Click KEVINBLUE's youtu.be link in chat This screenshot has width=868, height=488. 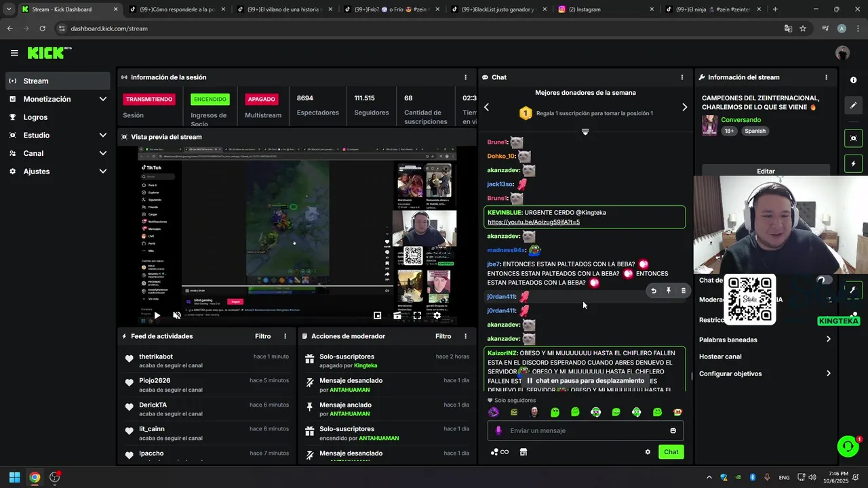click(533, 222)
